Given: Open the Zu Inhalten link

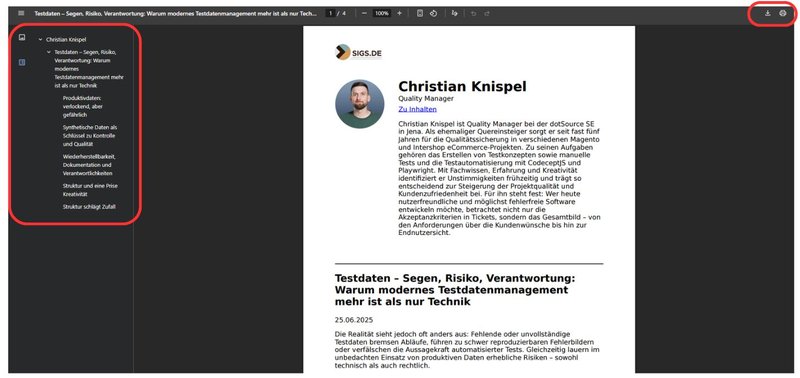Looking at the screenshot, I should [417, 109].
